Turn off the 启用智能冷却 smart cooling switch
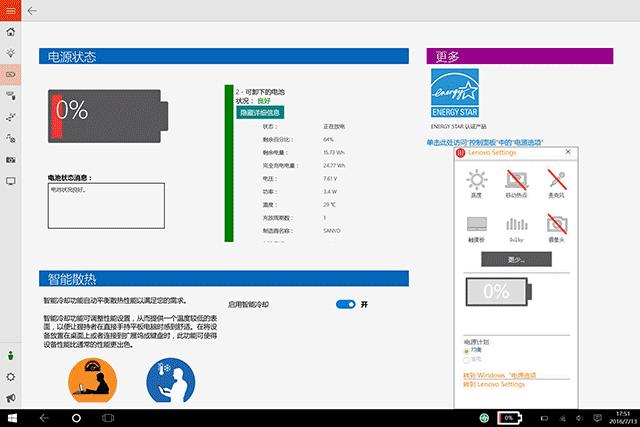640x427 pixels. [345, 305]
